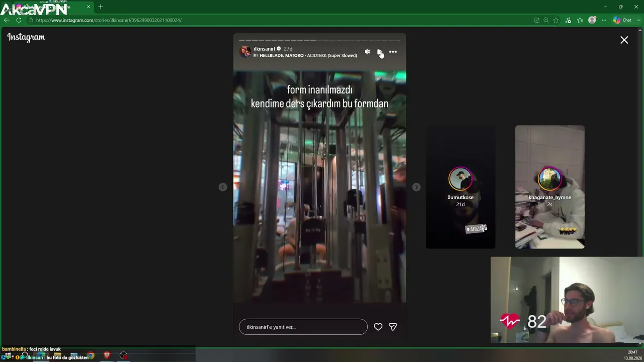The width and height of the screenshot is (644, 362).
Task: Click the reply field 'ilkinsanirl'e yanıt ver...'
Action: 303,327
